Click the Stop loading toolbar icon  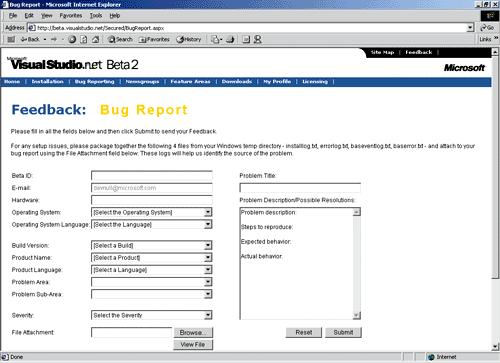pos(72,39)
